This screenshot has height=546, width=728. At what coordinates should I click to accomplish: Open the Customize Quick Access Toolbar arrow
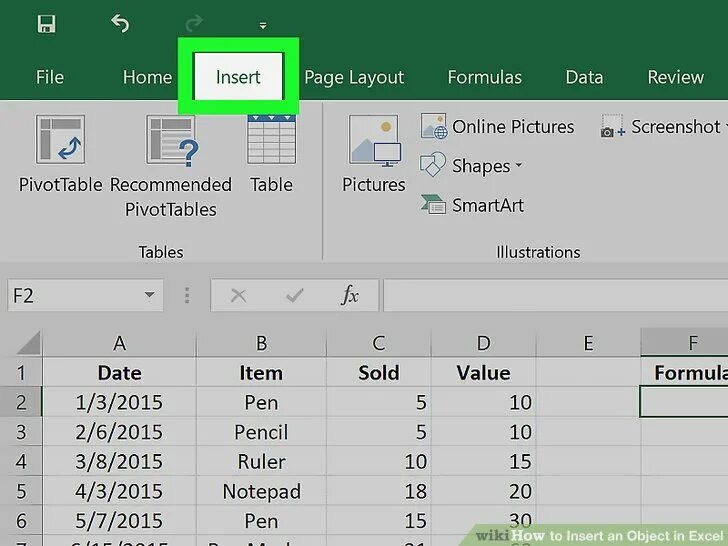[263, 26]
